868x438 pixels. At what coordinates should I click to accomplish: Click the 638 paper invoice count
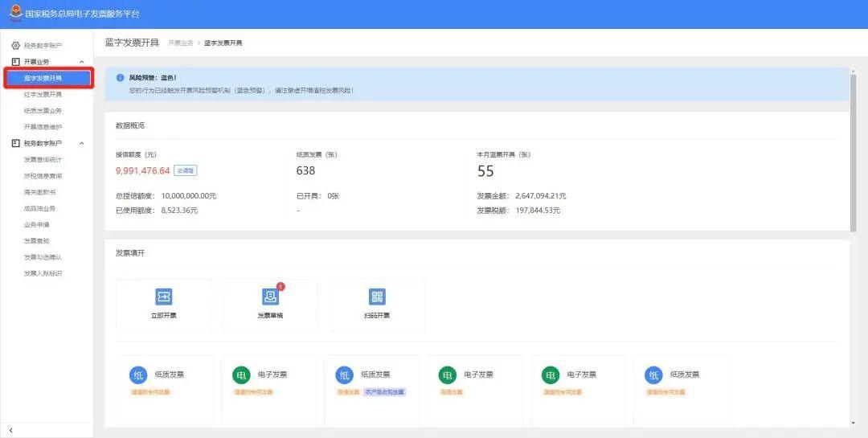pos(305,171)
